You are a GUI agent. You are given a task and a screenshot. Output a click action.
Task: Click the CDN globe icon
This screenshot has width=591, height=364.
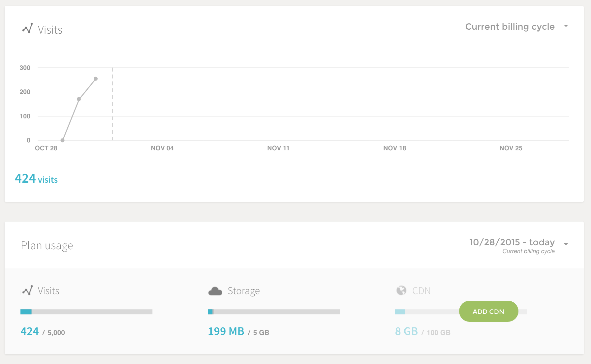point(401,290)
